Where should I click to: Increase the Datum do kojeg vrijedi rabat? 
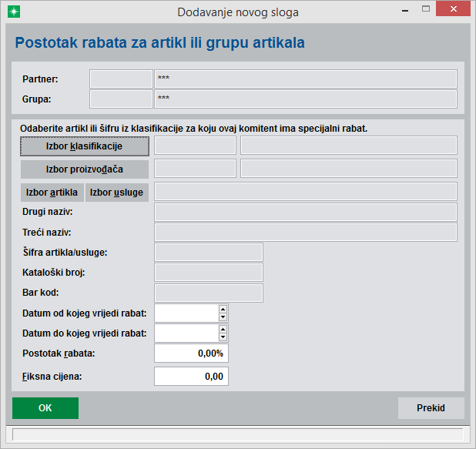[x=223, y=330]
